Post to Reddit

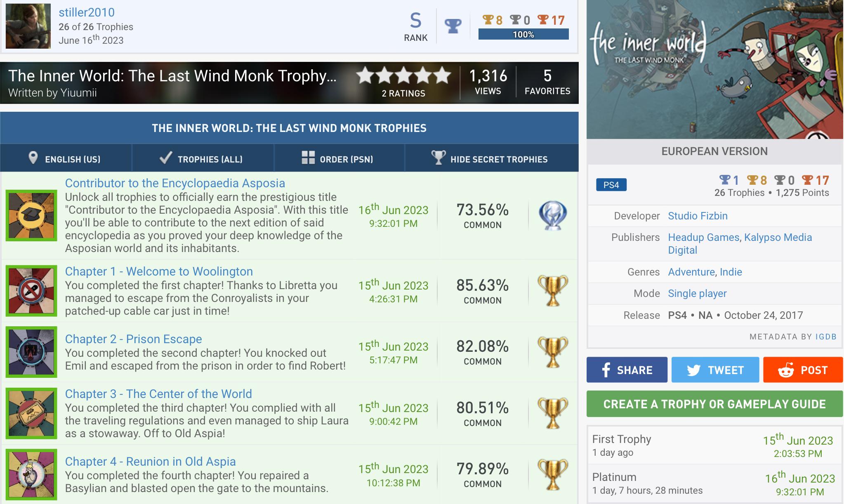802,370
